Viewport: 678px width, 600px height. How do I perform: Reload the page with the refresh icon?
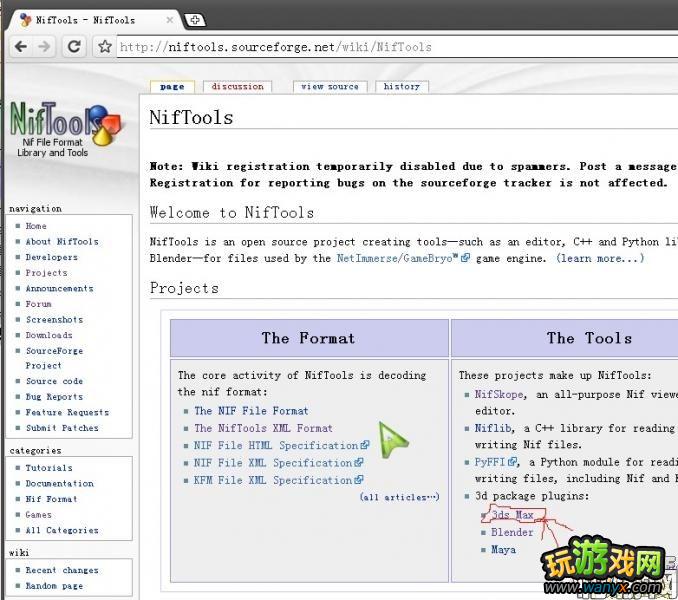pyautogui.click(x=74, y=46)
